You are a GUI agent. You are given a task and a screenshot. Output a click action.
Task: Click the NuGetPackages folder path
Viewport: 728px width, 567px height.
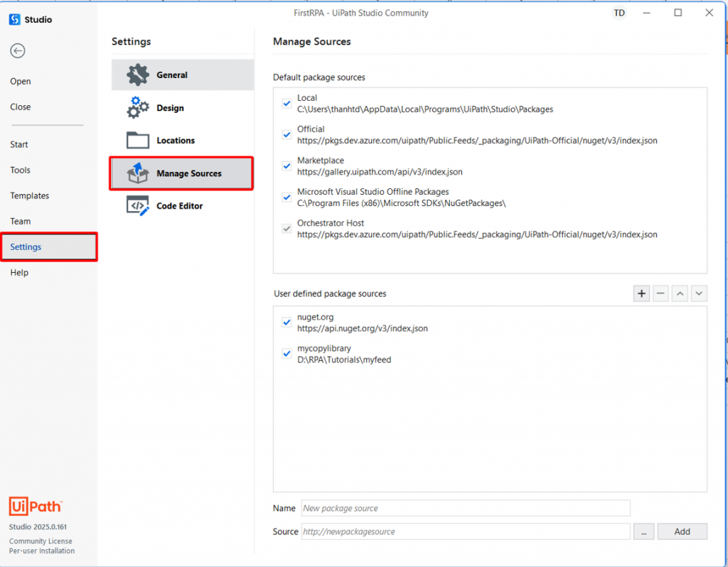(x=401, y=203)
